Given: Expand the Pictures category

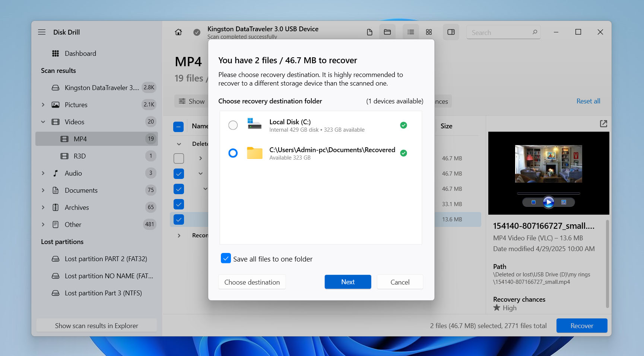Looking at the screenshot, I should (43, 105).
